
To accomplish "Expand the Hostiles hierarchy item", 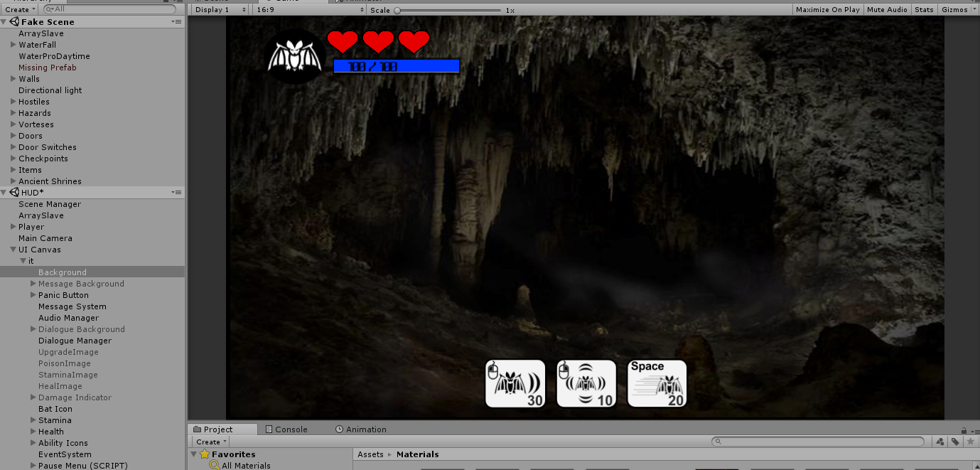I will pyautogui.click(x=14, y=101).
